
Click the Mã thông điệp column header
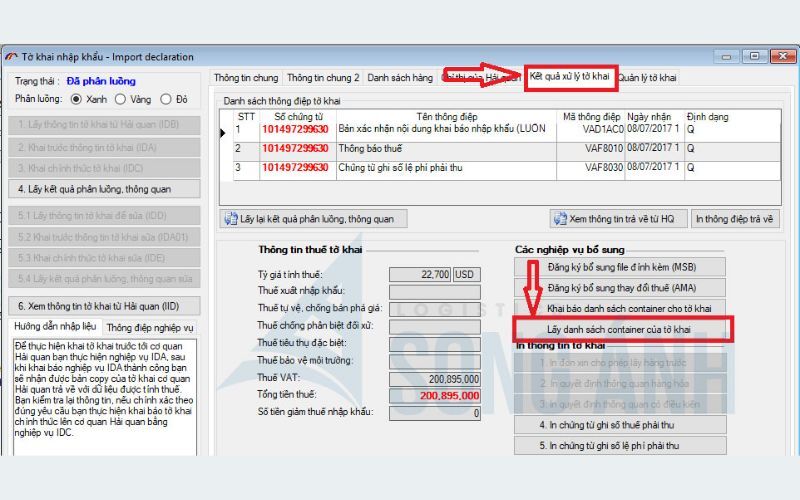coord(591,117)
